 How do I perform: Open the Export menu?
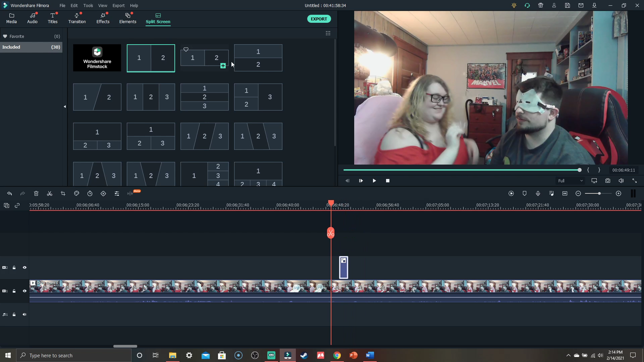pos(119,6)
